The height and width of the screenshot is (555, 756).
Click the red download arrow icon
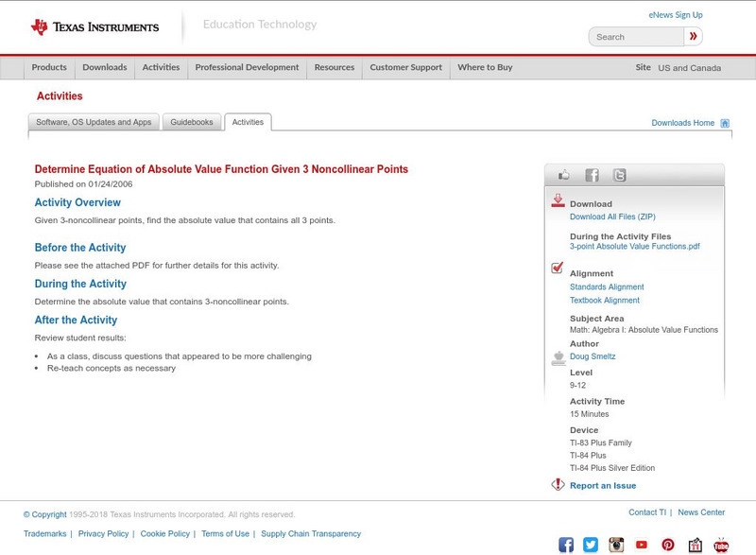(558, 200)
